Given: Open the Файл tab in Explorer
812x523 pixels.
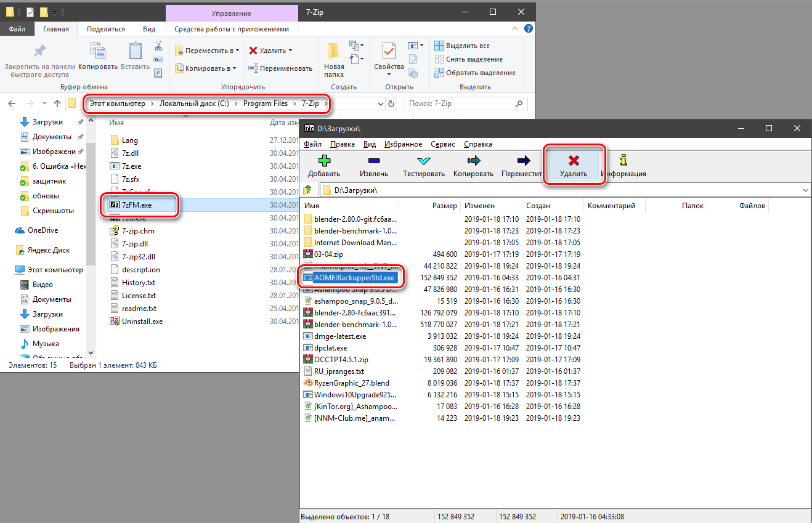Looking at the screenshot, I should point(17,29).
